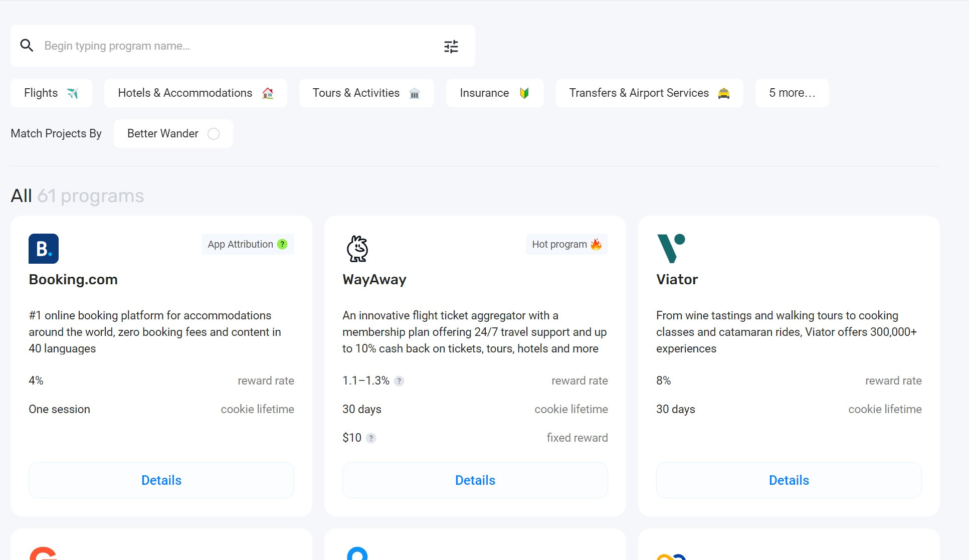Click the WayAway program title
The width and height of the screenshot is (969, 560).
tap(374, 279)
